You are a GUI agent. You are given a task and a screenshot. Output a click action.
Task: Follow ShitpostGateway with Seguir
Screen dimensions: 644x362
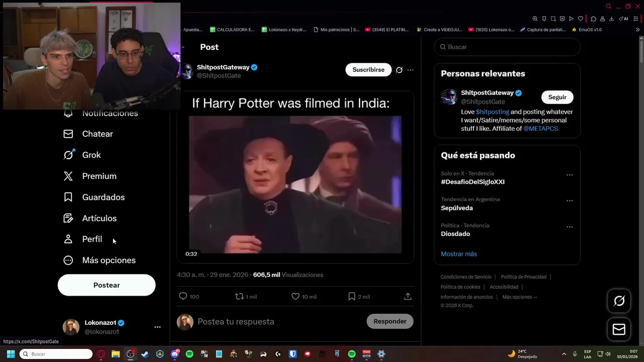click(557, 97)
